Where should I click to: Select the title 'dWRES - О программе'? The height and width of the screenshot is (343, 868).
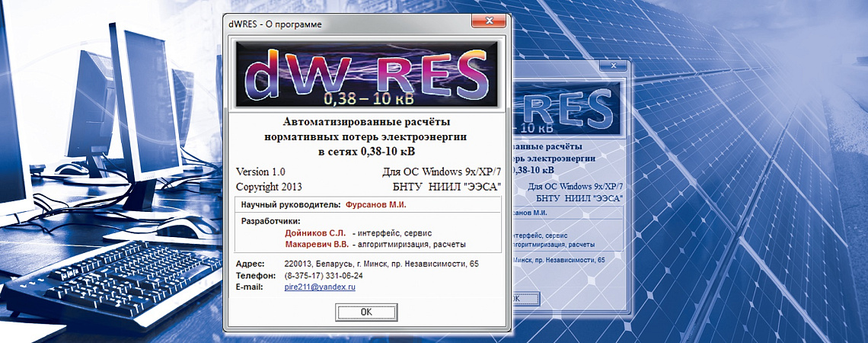click(275, 24)
